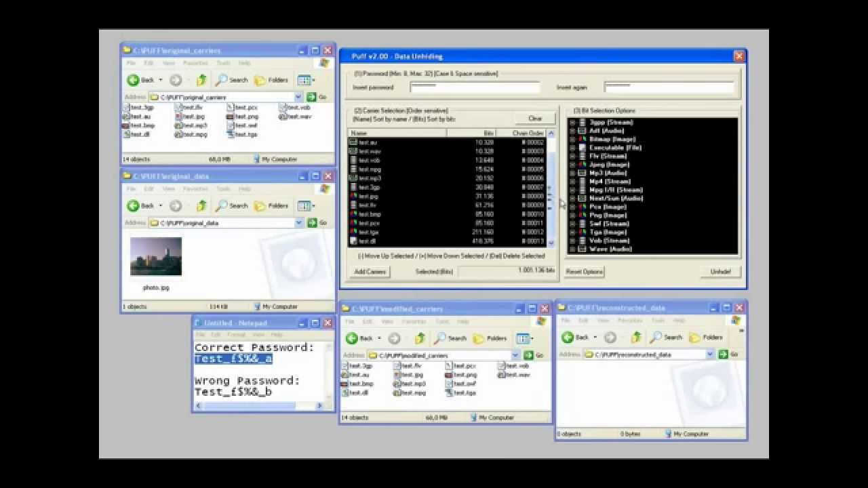Click Back in reconstructed_data window
The image size is (868, 488).
tap(575, 338)
